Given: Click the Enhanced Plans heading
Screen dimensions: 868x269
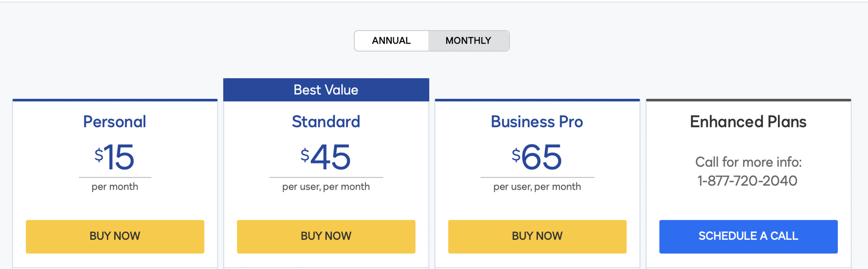Looking at the screenshot, I should [748, 122].
